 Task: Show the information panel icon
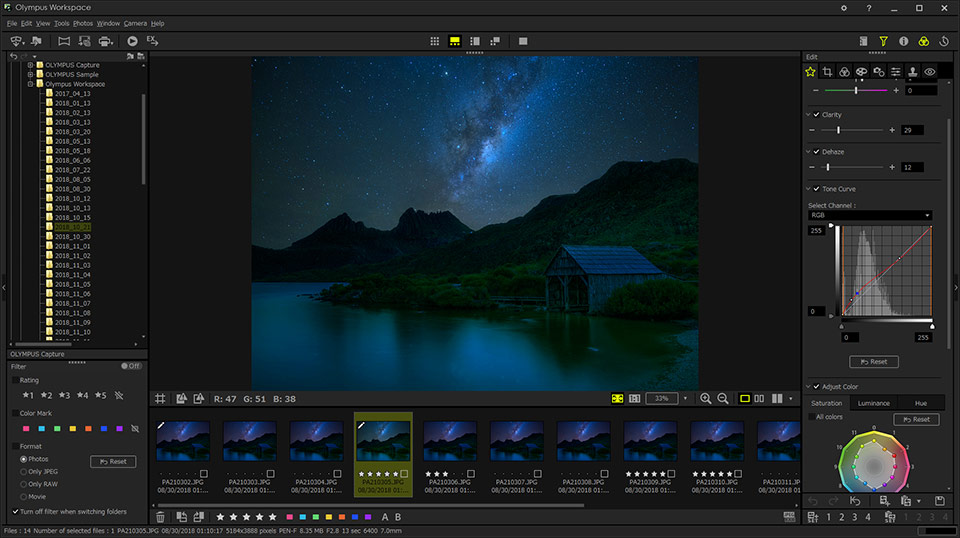[x=904, y=41]
